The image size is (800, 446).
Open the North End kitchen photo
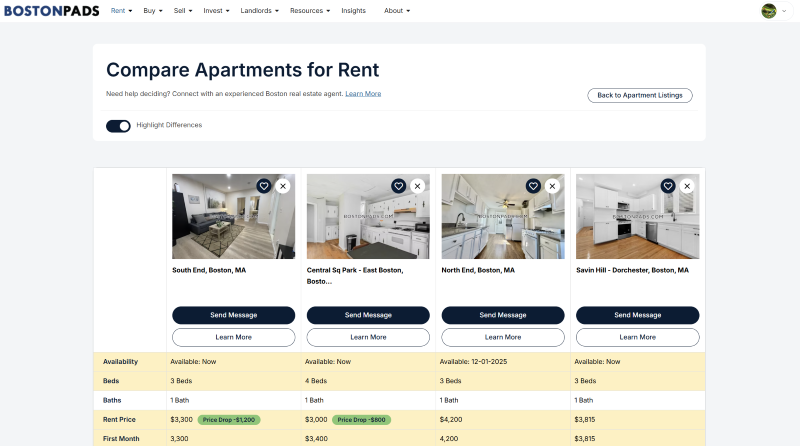(x=503, y=216)
